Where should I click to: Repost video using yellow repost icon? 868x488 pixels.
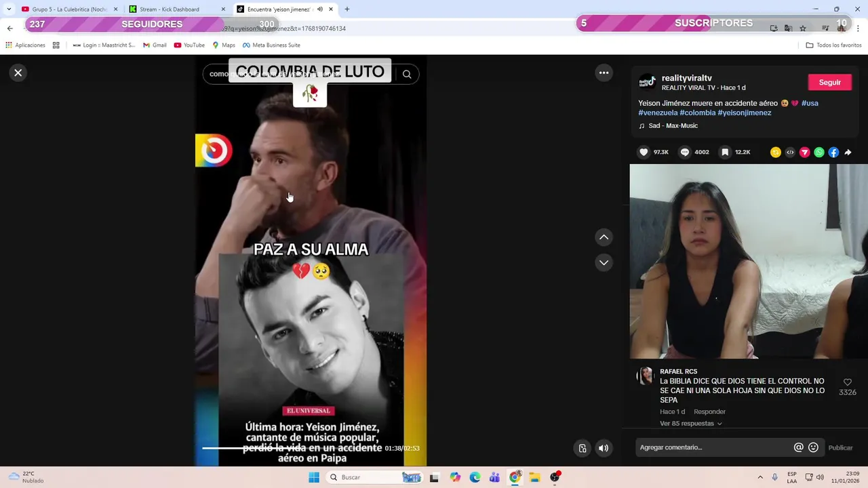776,152
